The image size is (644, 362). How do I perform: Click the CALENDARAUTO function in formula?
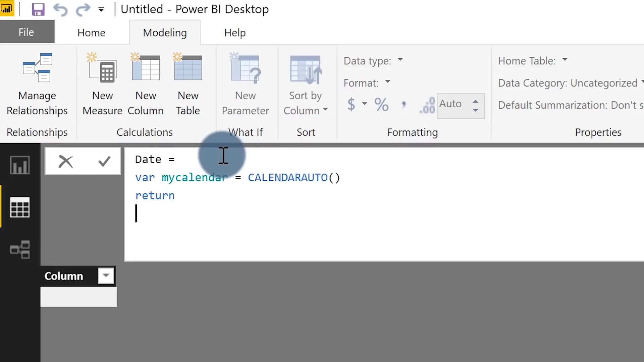pos(287,178)
